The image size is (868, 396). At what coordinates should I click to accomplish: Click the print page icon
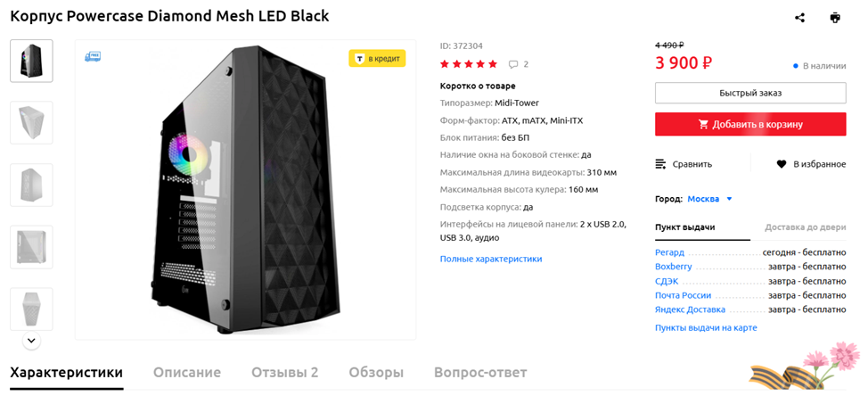[x=835, y=18]
